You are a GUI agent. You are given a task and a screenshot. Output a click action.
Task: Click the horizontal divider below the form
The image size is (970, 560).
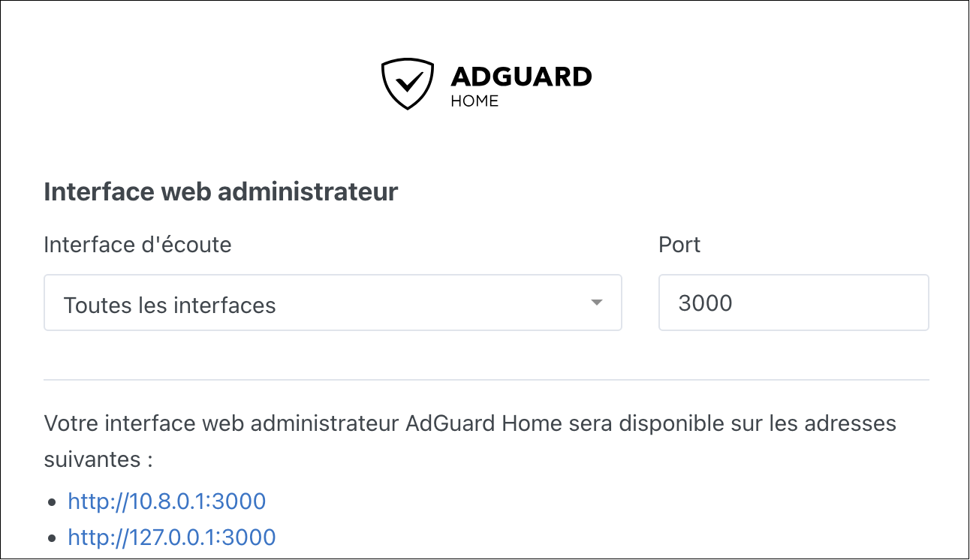coord(487,380)
